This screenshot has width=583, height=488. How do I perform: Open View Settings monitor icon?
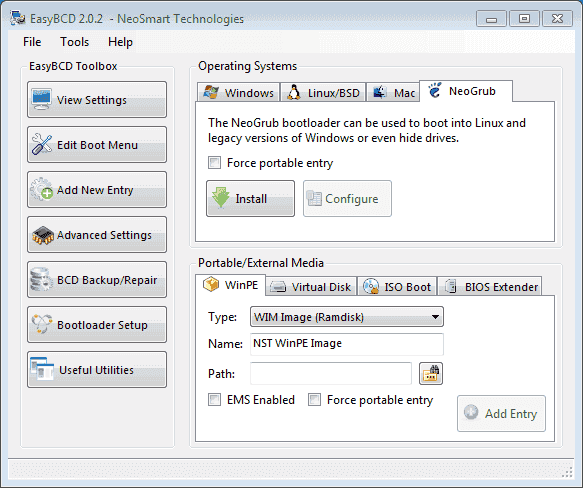(41, 99)
